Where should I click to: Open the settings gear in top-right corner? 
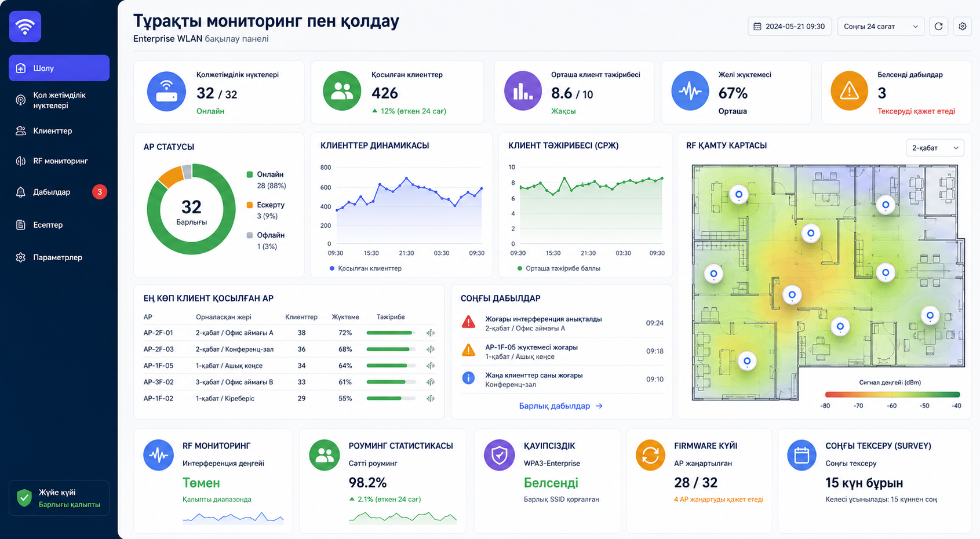pyautogui.click(x=963, y=26)
